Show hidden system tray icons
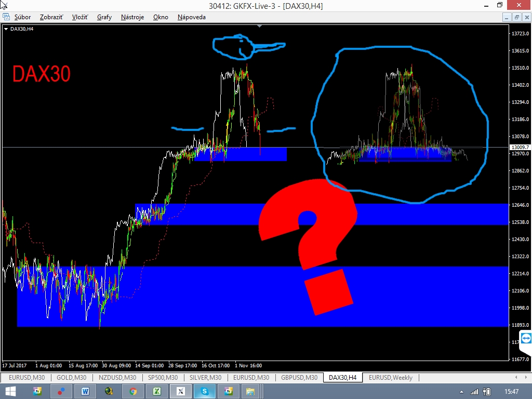532x399 pixels. click(461, 392)
